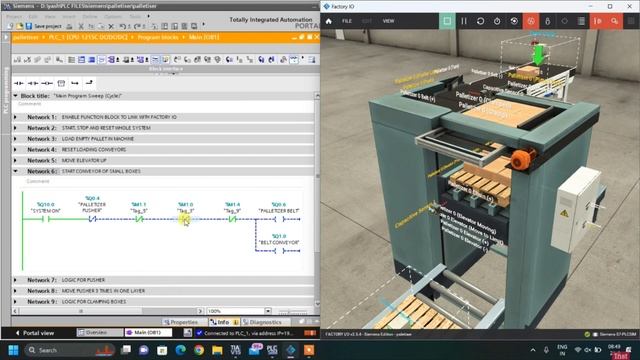The image size is (640, 360).
Task: Expand Network 1 enable function block
Action: click(x=16, y=117)
